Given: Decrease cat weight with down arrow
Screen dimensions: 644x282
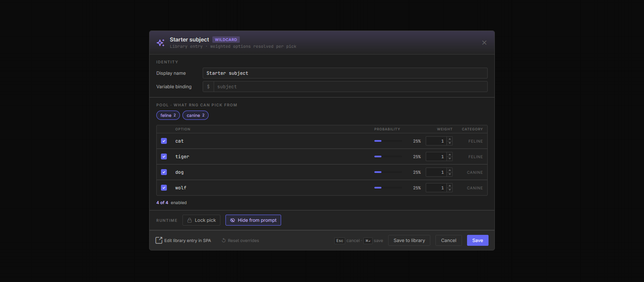Looking at the screenshot, I should (450, 143).
